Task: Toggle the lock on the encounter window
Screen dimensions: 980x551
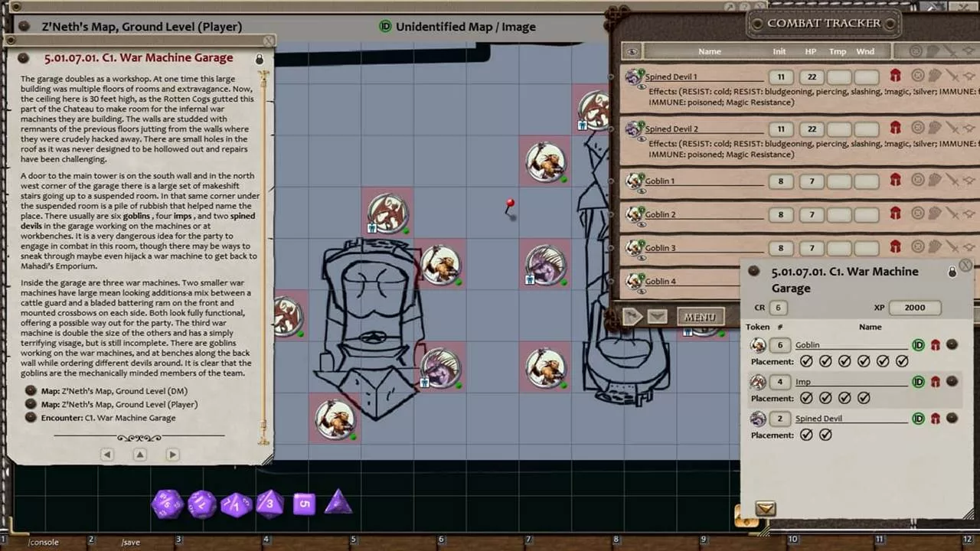Action: (952, 272)
